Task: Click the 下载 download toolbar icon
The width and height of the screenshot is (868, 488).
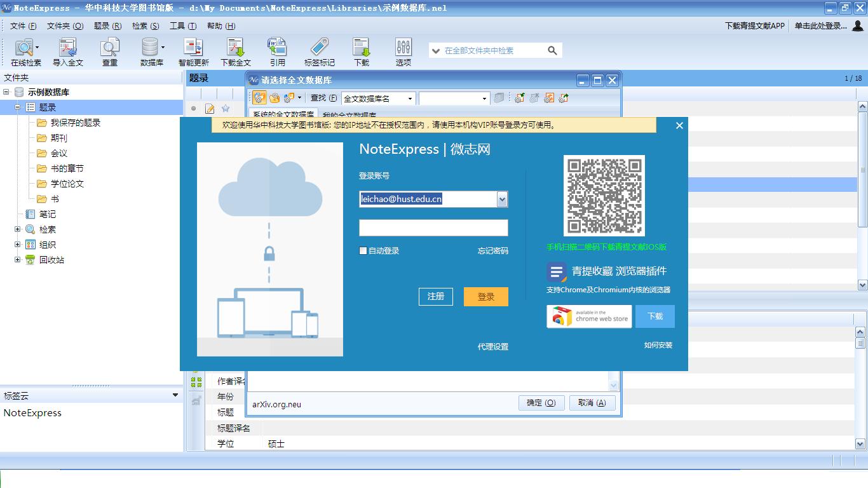Action: 362,52
